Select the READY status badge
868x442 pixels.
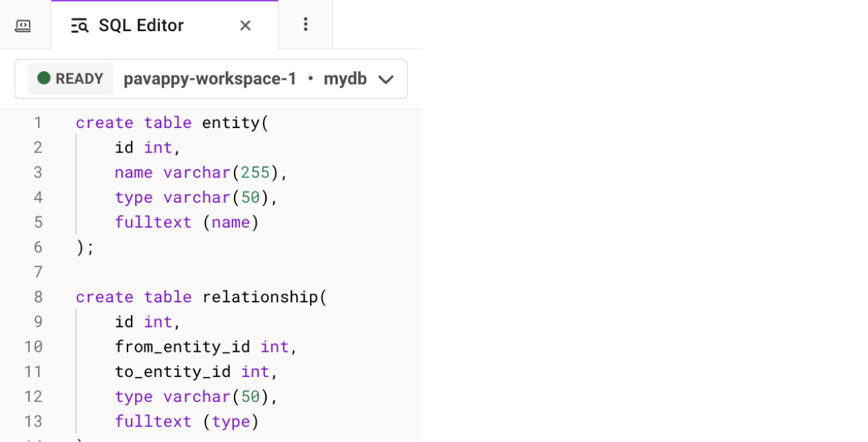(70, 79)
